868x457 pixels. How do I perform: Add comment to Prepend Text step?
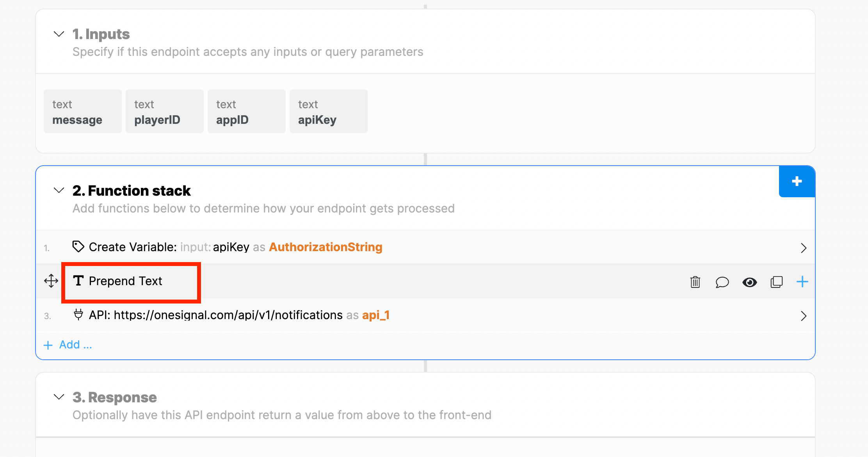click(x=722, y=282)
